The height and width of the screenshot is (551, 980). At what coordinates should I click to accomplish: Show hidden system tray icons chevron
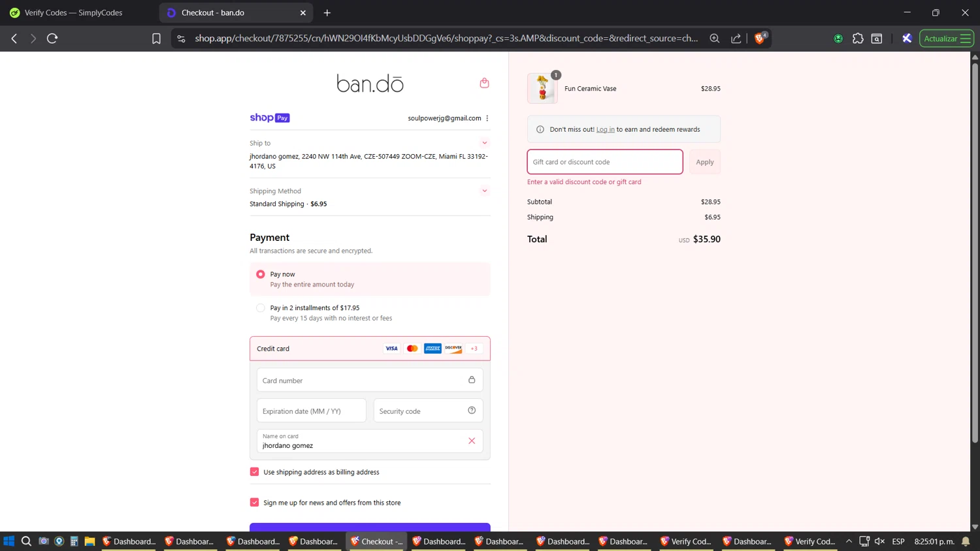[849, 541]
